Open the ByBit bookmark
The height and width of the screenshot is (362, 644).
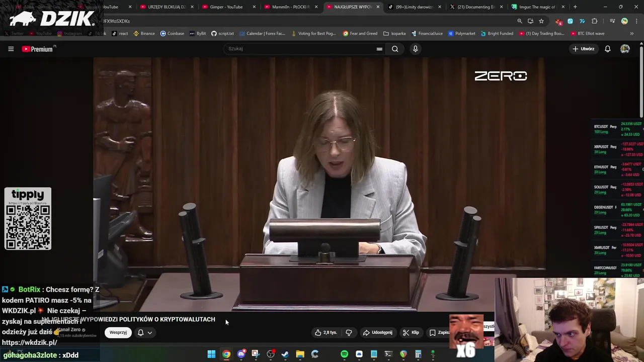(198, 34)
